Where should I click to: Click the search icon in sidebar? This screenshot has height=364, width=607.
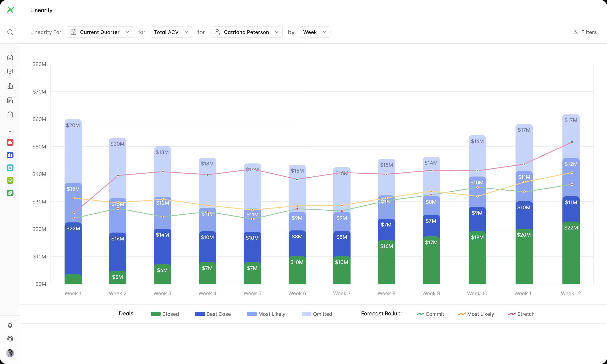[x=10, y=32]
